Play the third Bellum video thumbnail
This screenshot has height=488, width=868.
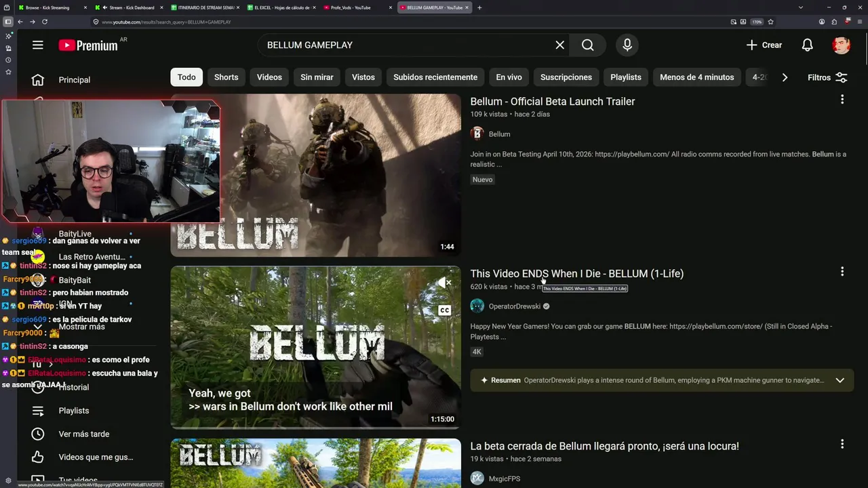coord(315,463)
